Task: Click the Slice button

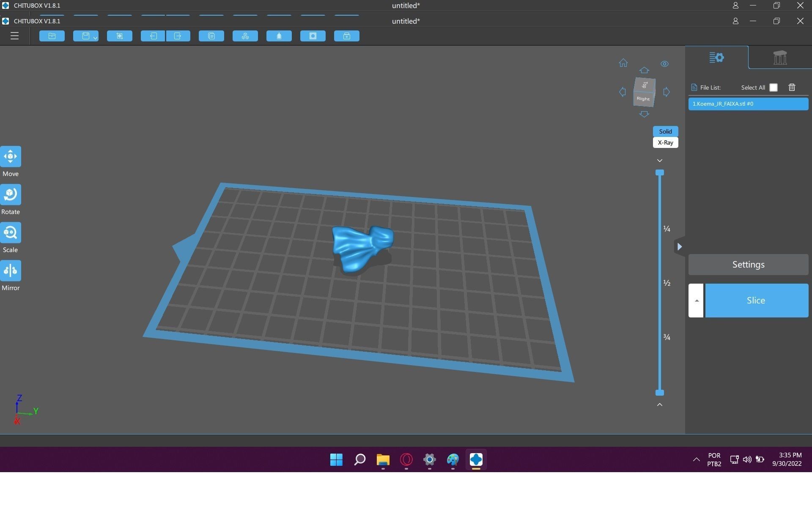Action: (x=756, y=301)
